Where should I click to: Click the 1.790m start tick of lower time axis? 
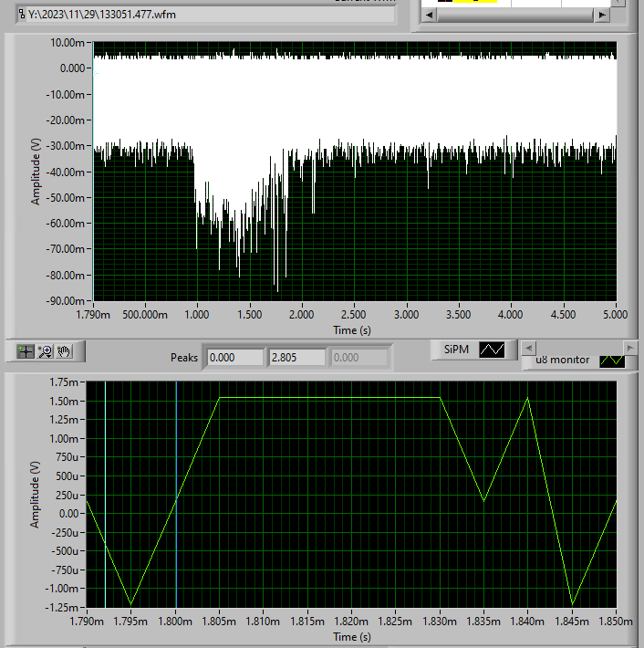pos(87,622)
